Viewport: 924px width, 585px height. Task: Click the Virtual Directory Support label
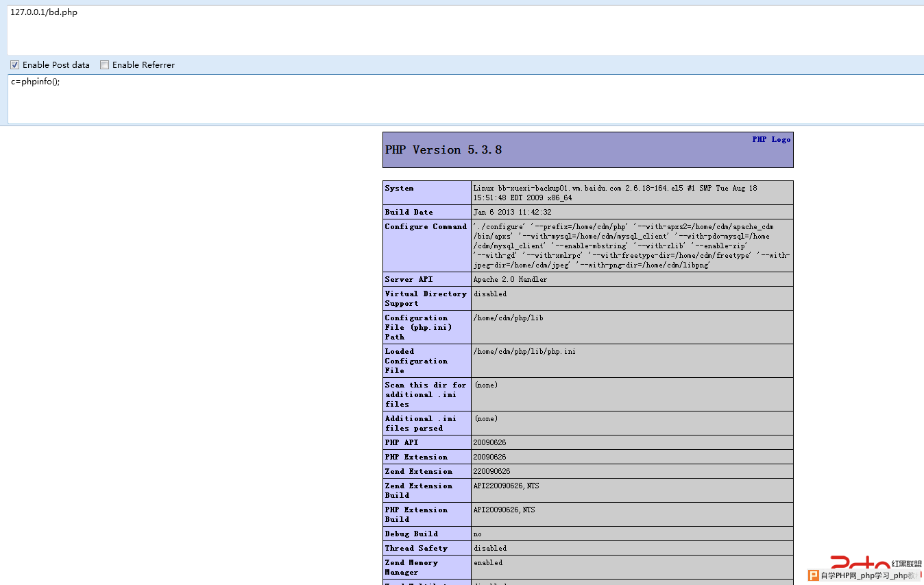click(x=426, y=298)
